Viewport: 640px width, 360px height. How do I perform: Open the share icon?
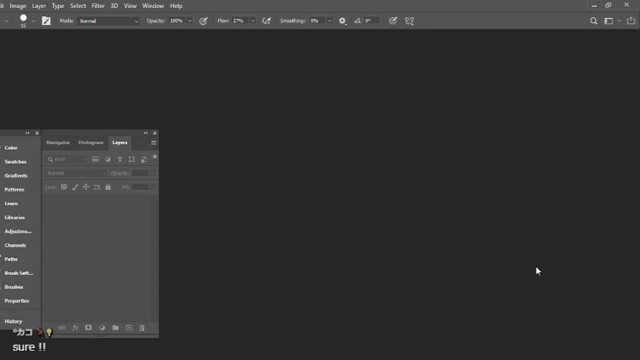point(631,21)
